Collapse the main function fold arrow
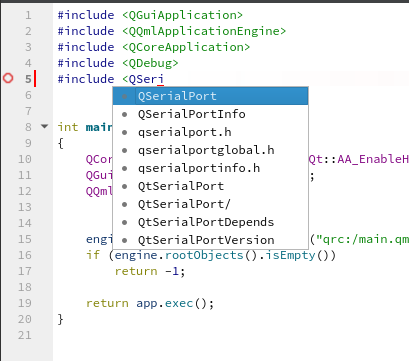The width and height of the screenshot is (409, 361). pyautogui.click(x=44, y=126)
